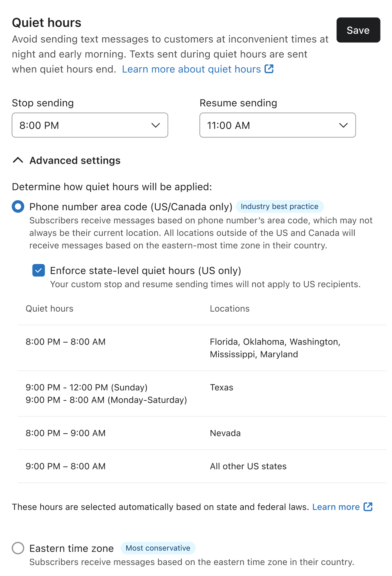Uncheck Enforce state-level quiet hours checkbox
Screen dimensions: 392x576
pyautogui.click(x=38, y=270)
